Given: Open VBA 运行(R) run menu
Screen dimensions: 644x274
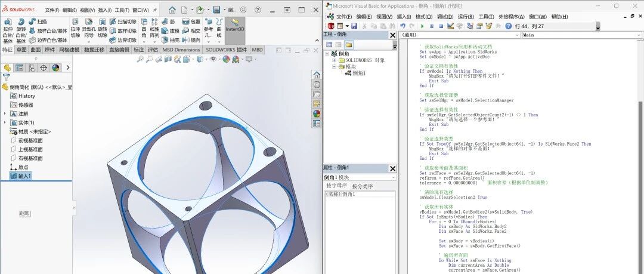Looking at the screenshot, I should tap(465, 17).
